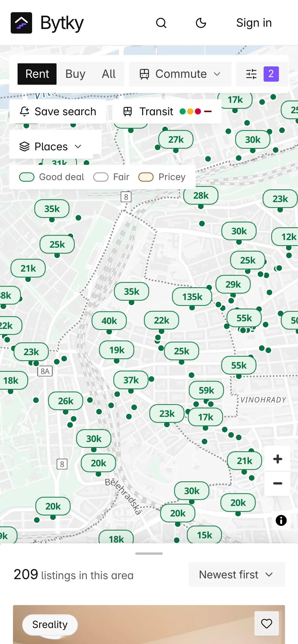Click the map info icon
Viewport: 298px width, 644px height.
281,520
